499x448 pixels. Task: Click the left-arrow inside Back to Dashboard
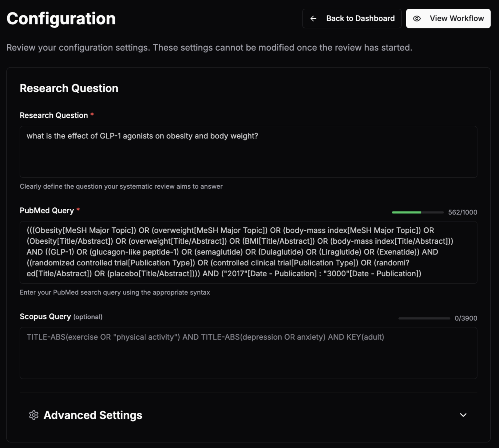pos(313,18)
